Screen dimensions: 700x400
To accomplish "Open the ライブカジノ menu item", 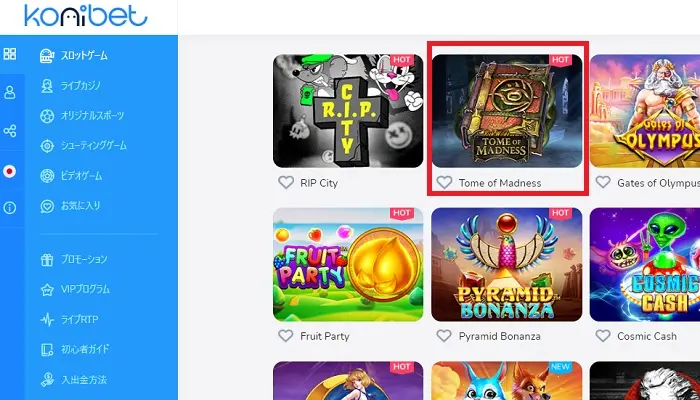I will pos(80,86).
